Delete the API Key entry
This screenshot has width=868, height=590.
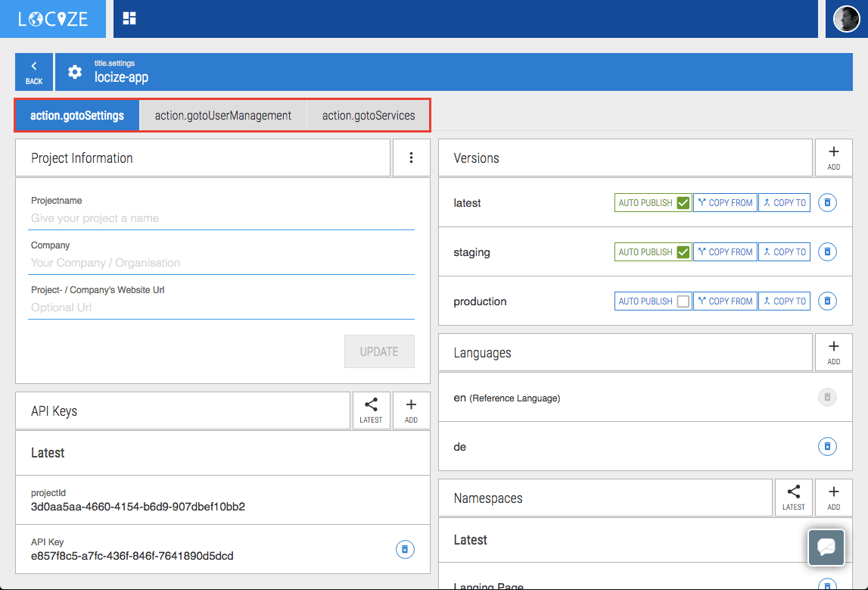point(405,549)
